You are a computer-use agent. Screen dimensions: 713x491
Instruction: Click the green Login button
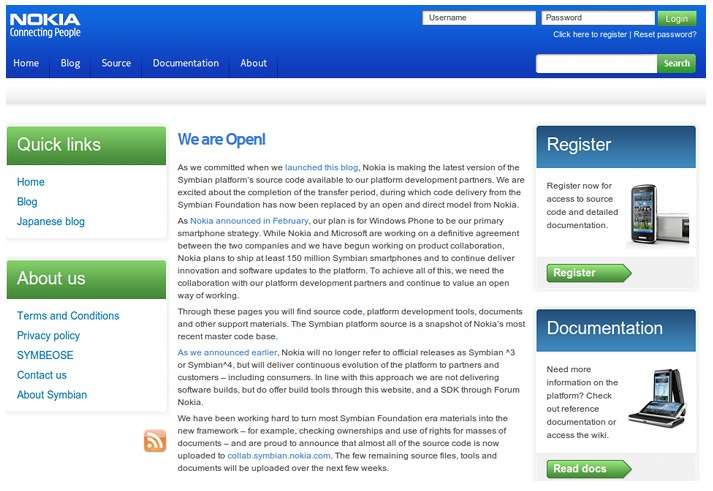[677, 18]
